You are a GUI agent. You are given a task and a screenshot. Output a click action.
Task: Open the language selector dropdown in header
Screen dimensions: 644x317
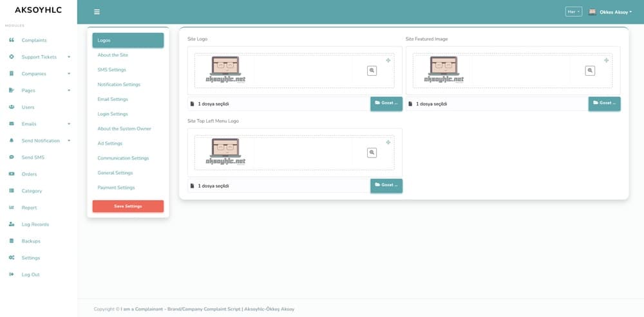573,12
